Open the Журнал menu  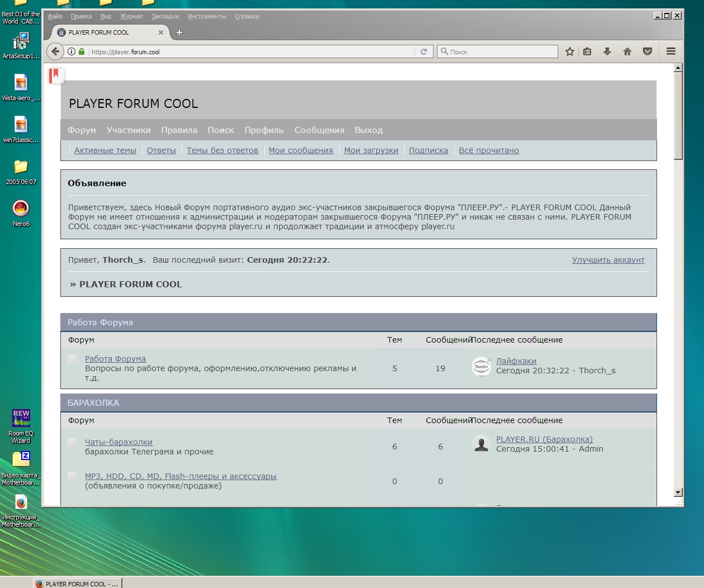pyautogui.click(x=131, y=16)
